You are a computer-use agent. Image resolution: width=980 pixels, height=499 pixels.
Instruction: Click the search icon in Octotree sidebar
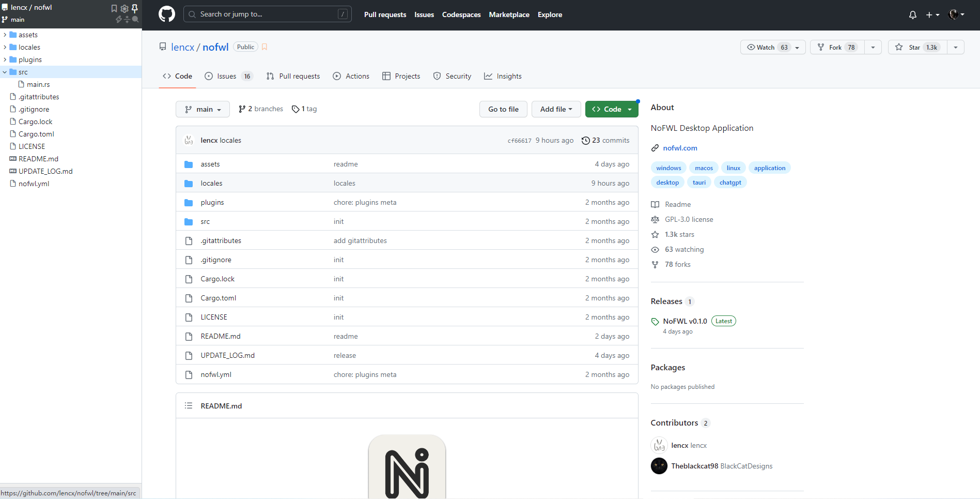[135, 19]
